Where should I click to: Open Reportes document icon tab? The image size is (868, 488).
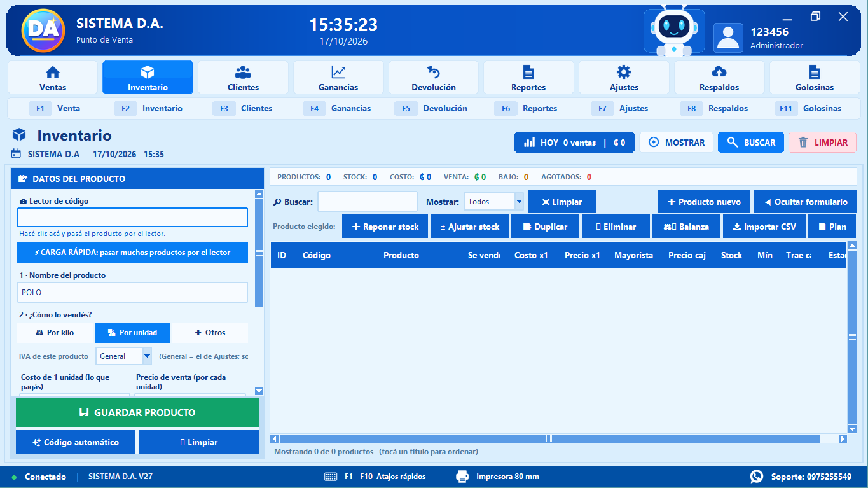pyautogui.click(x=528, y=78)
